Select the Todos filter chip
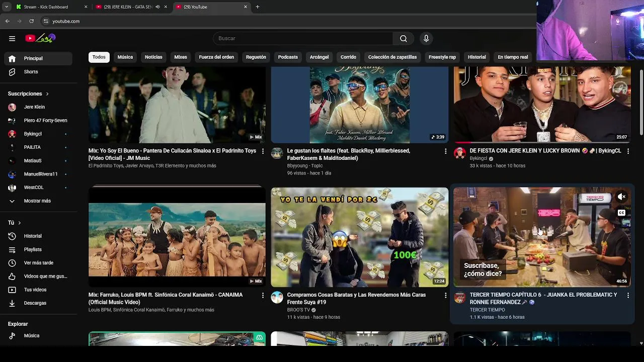Viewport: 644px width, 362px height. (99, 57)
